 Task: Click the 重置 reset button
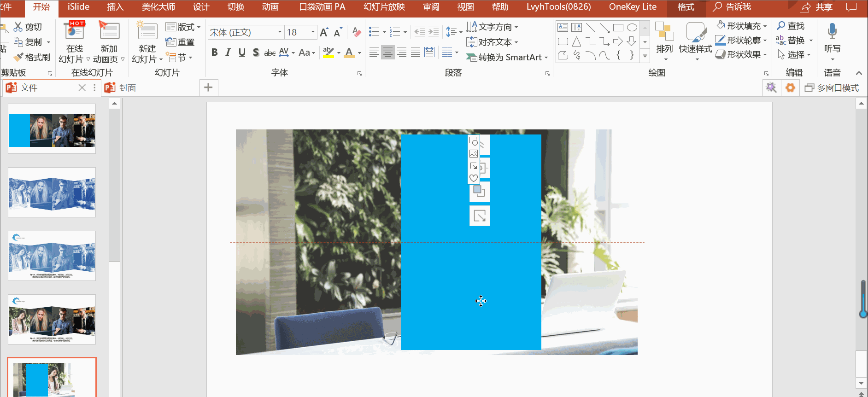tap(180, 42)
